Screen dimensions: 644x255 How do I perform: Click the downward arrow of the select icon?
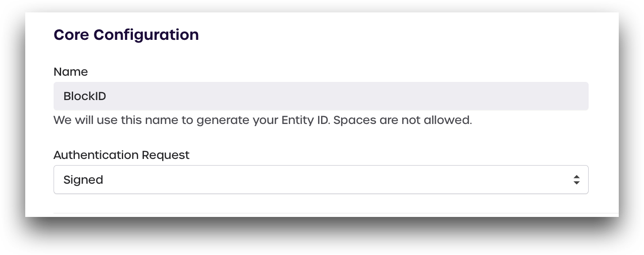(576, 183)
